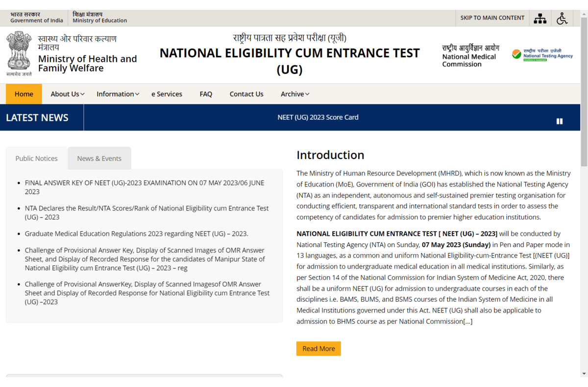Viewport: 588px width, 387px height.
Task: Select the Public Notices tab
Action: (36, 158)
